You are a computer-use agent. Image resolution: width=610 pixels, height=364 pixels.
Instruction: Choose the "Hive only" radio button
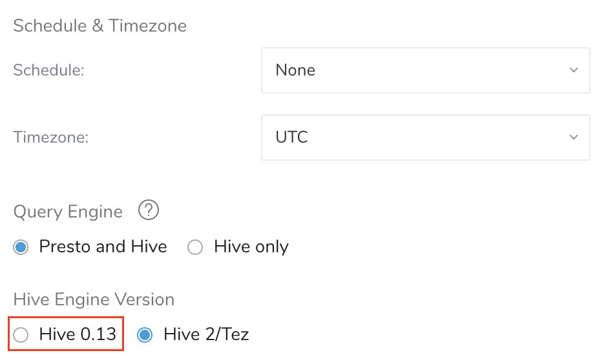click(195, 247)
